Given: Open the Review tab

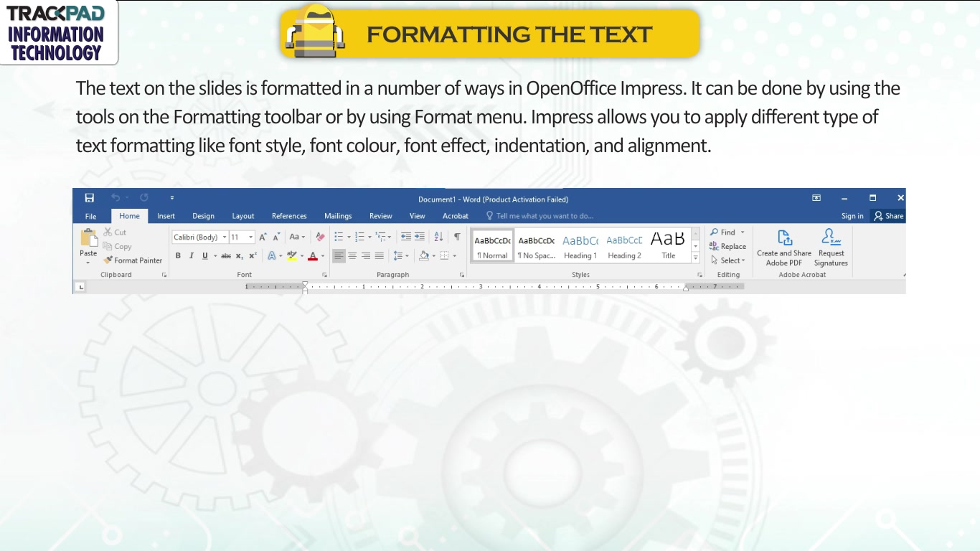Looking at the screenshot, I should click(381, 216).
